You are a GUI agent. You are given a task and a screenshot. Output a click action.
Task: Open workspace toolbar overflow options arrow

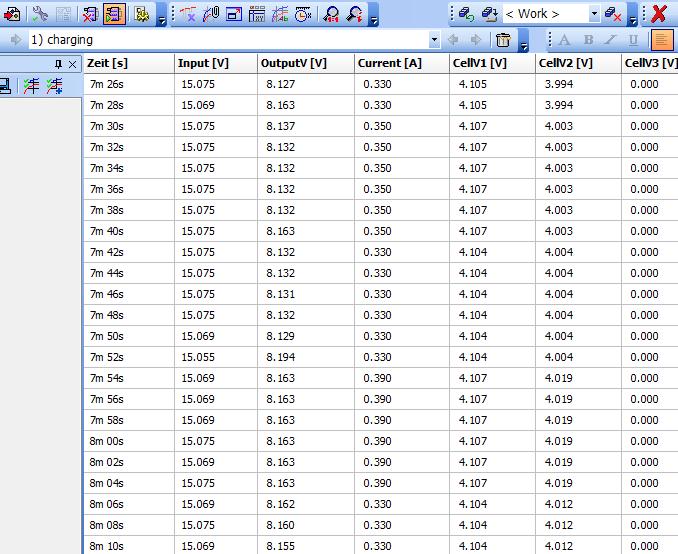(x=633, y=20)
